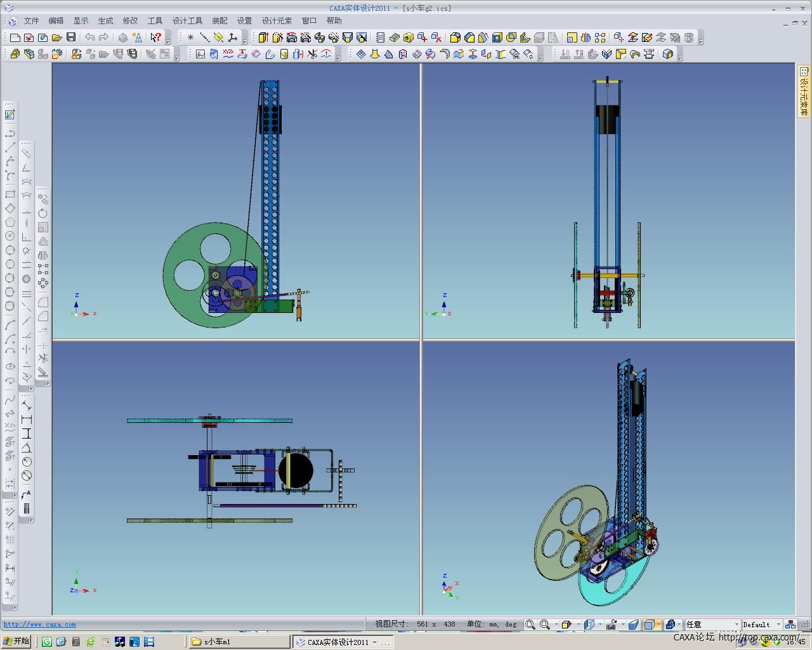The image size is (812, 650).
Task: Open the 设计工具 menu
Action: click(187, 21)
